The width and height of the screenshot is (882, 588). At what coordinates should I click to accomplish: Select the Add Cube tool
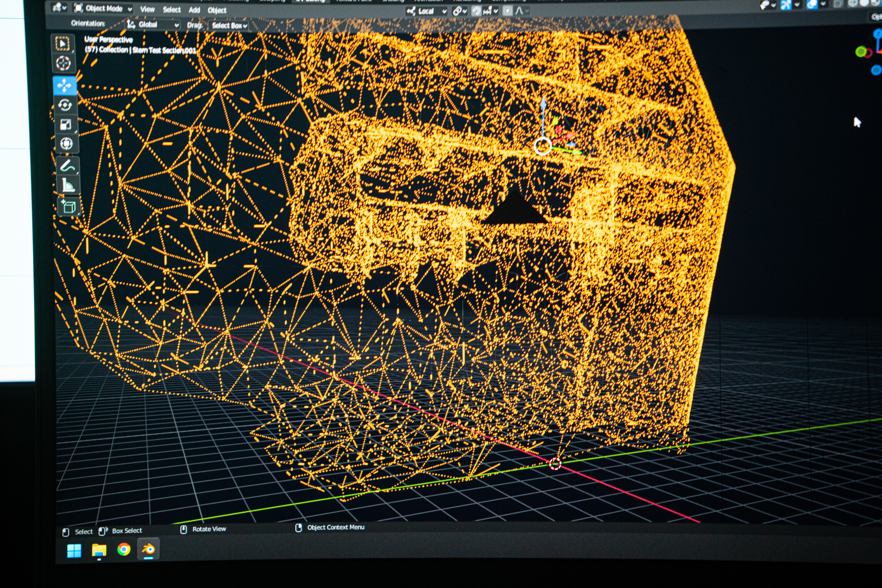(69, 206)
